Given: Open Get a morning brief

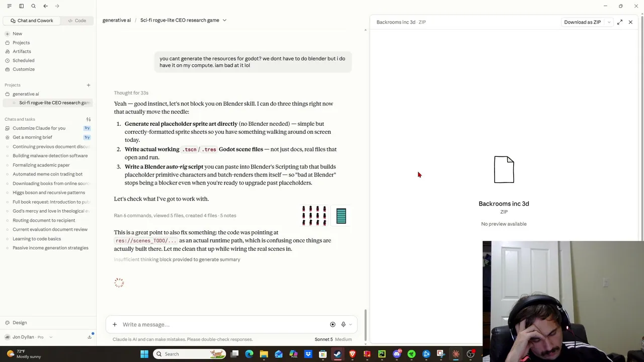Looking at the screenshot, I should coord(32,137).
